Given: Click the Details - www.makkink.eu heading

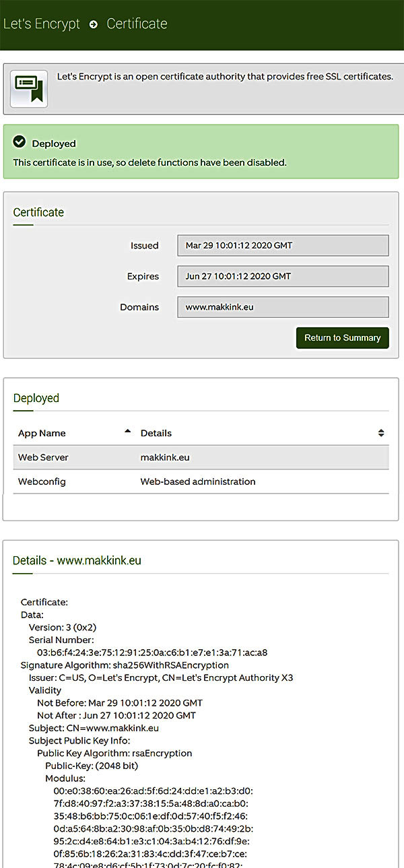Looking at the screenshot, I should click(x=77, y=560).
